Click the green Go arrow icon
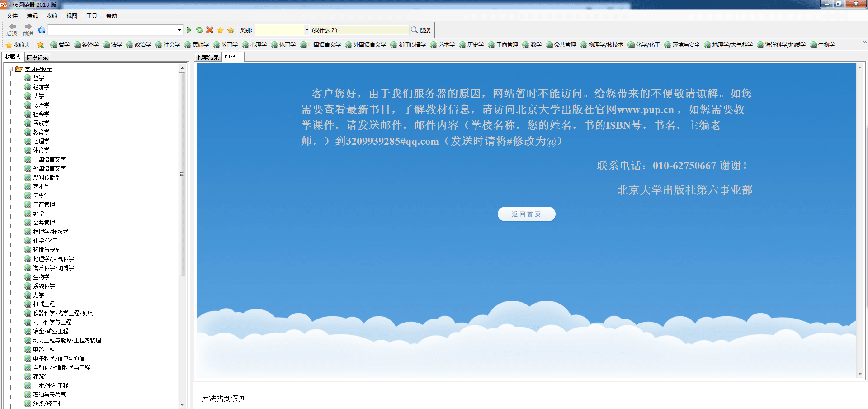Screen dimensions: 868x409 click(x=189, y=30)
